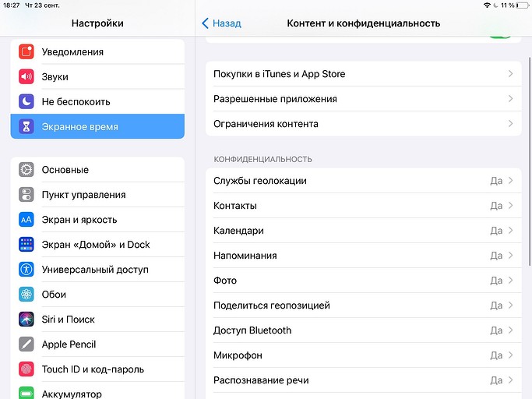The image size is (532, 399).
Task: Toggle the green switch at top
Action: click(499, 36)
